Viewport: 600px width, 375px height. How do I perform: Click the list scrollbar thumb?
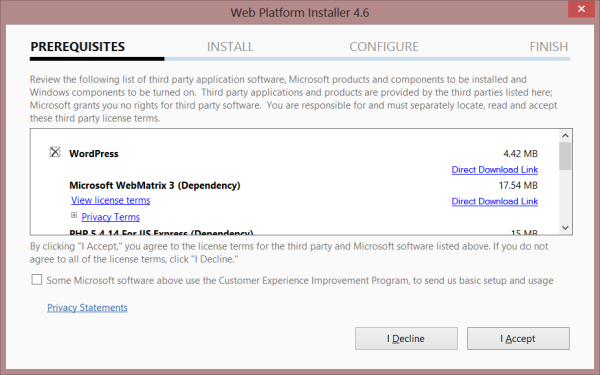tap(565, 156)
